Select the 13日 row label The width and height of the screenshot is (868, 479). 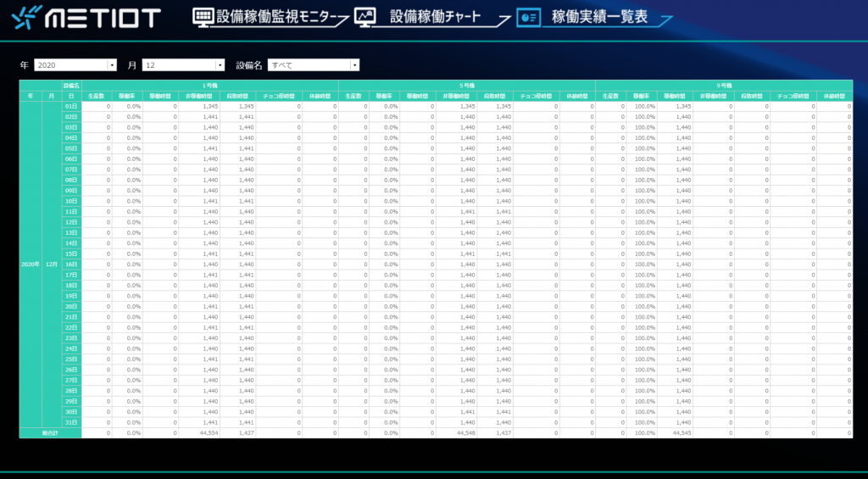tap(71, 232)
